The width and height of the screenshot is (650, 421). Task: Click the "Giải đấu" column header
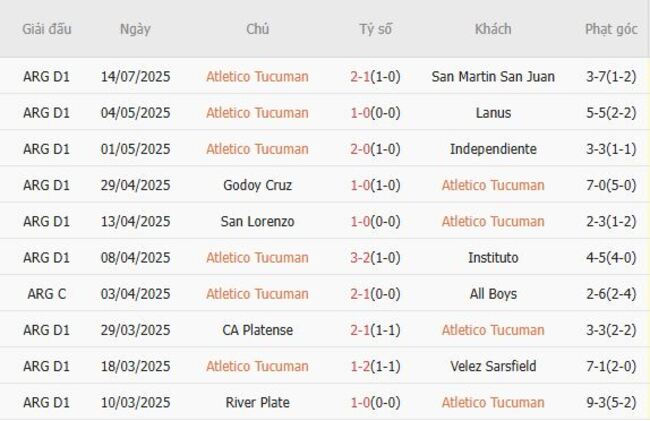point(47,29)
